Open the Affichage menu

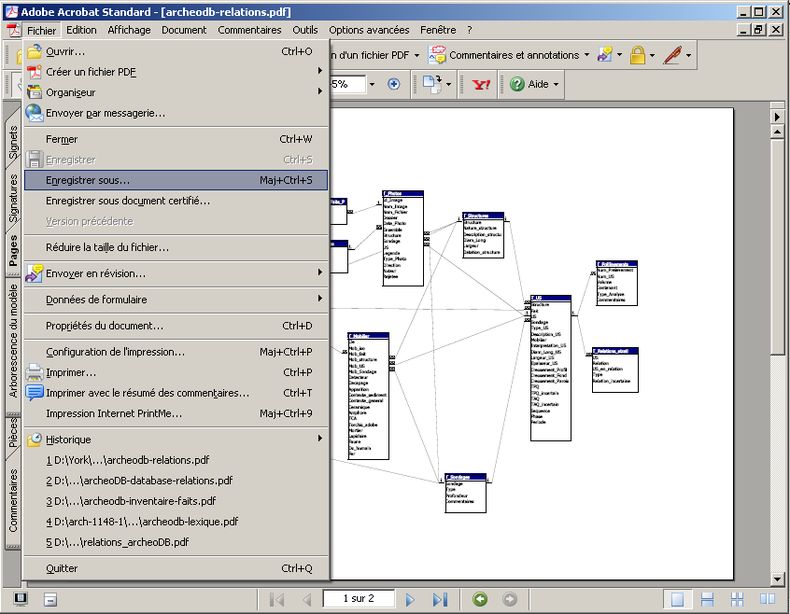(x=129, y=30)
